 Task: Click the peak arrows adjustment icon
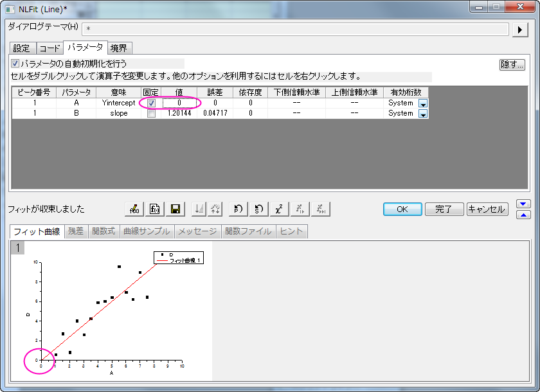pyautogui.click(x=215, y=209)
